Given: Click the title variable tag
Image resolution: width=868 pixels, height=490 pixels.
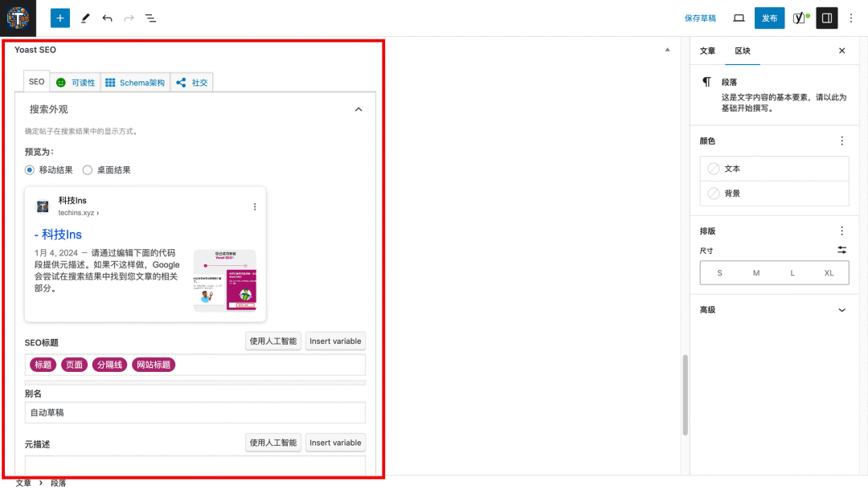Looking at the screenshot, I should [43, 365].
